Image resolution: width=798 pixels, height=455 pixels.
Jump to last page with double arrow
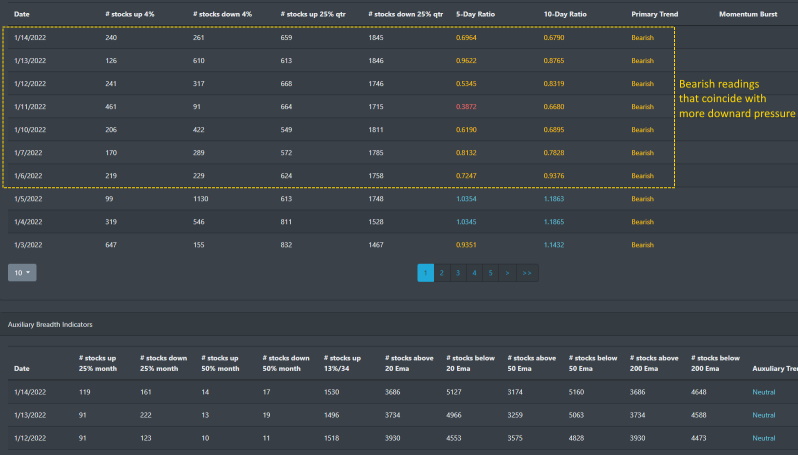527,273
